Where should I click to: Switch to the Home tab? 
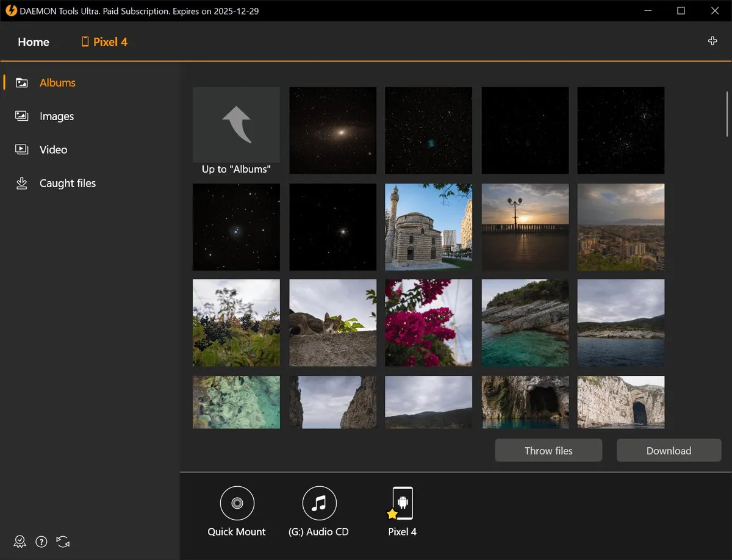33,41
